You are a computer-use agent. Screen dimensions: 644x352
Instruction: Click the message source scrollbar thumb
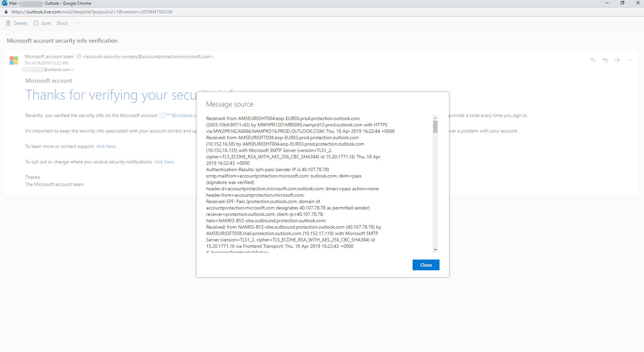click(435, 127)
